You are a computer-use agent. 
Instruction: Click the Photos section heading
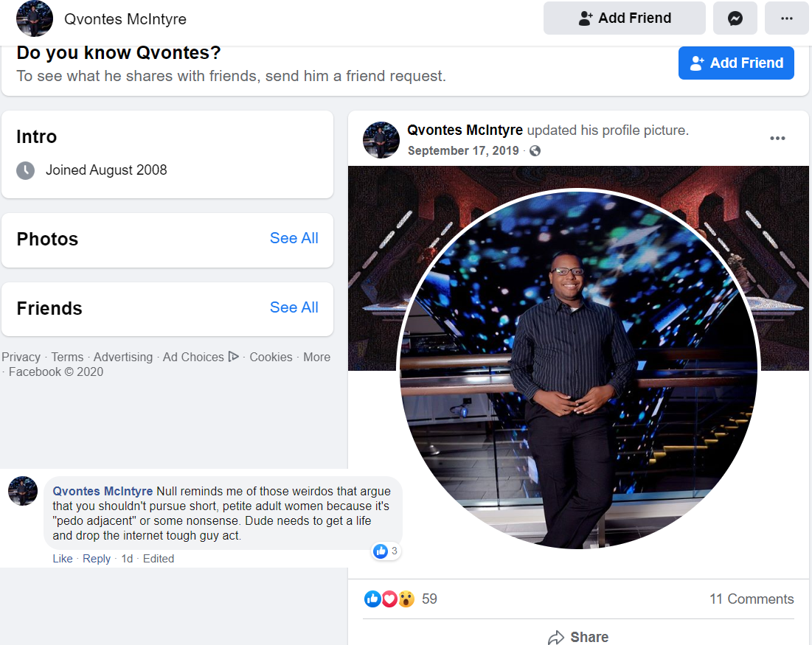[47, 239]
